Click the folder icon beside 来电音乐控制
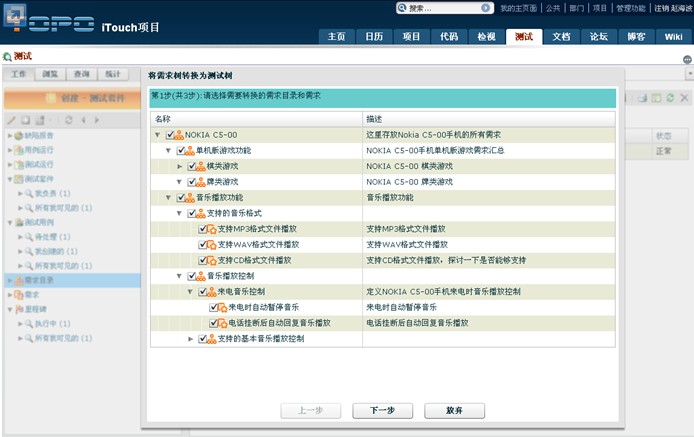This screenshot has width=694, height=437. 212,292
